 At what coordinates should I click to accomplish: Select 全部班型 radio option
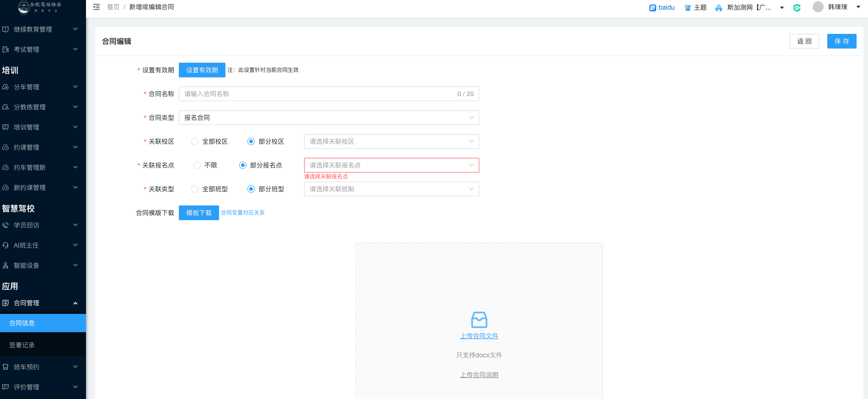[x=195, y=189]
